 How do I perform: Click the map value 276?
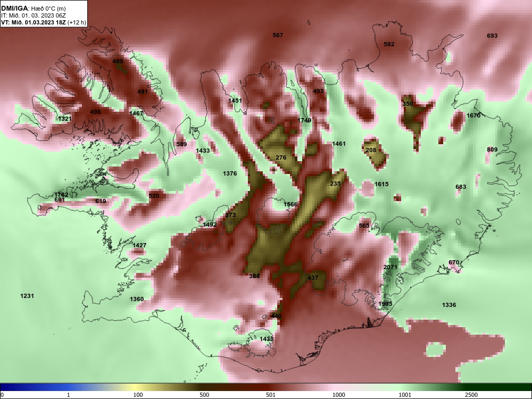[281, 157]
